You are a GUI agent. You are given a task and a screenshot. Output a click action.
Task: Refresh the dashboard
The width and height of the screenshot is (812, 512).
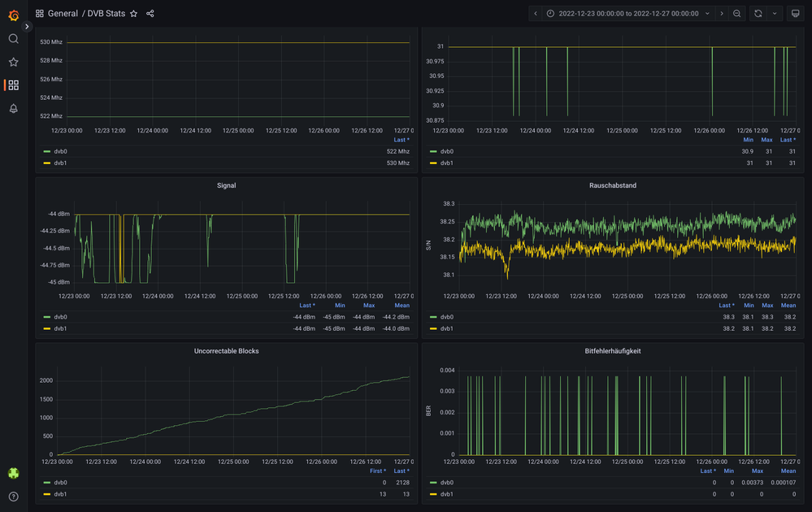[x=758, y=14]
